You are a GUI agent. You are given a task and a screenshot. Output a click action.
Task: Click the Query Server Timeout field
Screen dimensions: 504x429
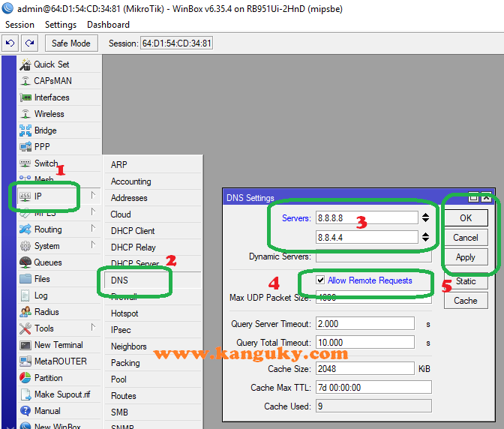click(x=364, y=323)
